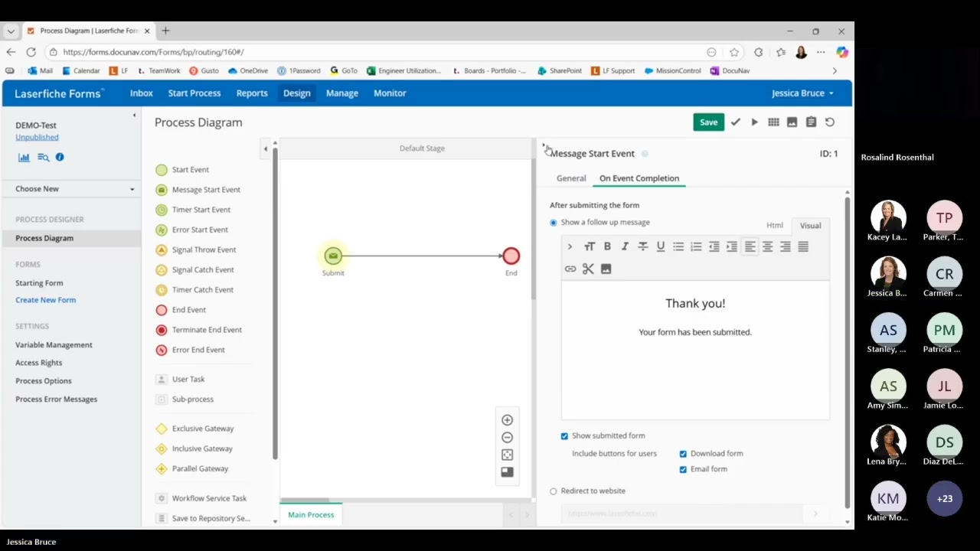Click the Strikethrough formatting icon
This screenshot has height=551, width=980.
coord(642,246)
